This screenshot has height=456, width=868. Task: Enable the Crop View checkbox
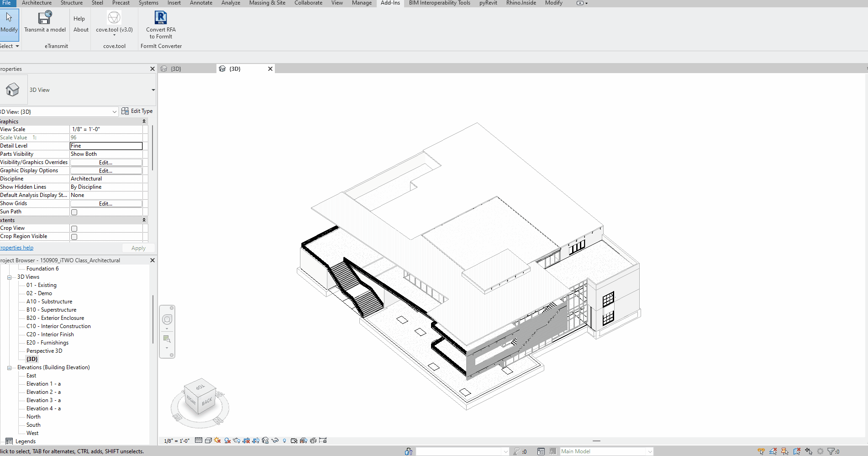pyautogui.click(x=74, y=228)
